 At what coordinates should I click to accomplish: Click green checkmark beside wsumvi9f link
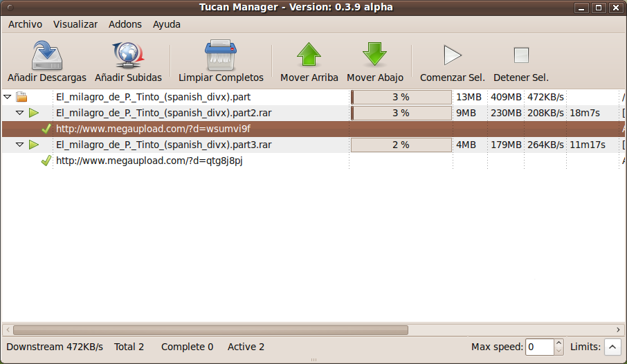tap(46, 129)
